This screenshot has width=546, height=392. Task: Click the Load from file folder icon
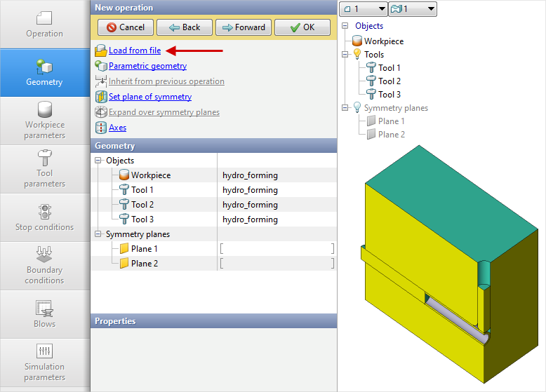pos(101,50)
